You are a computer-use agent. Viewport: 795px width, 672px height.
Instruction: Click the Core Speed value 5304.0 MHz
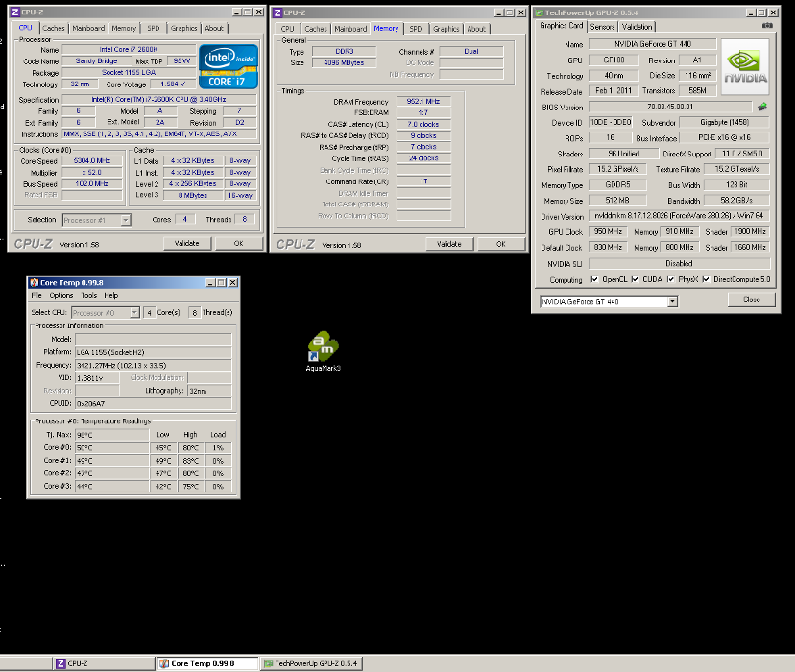pyautogui.click(x=92, y=160)
